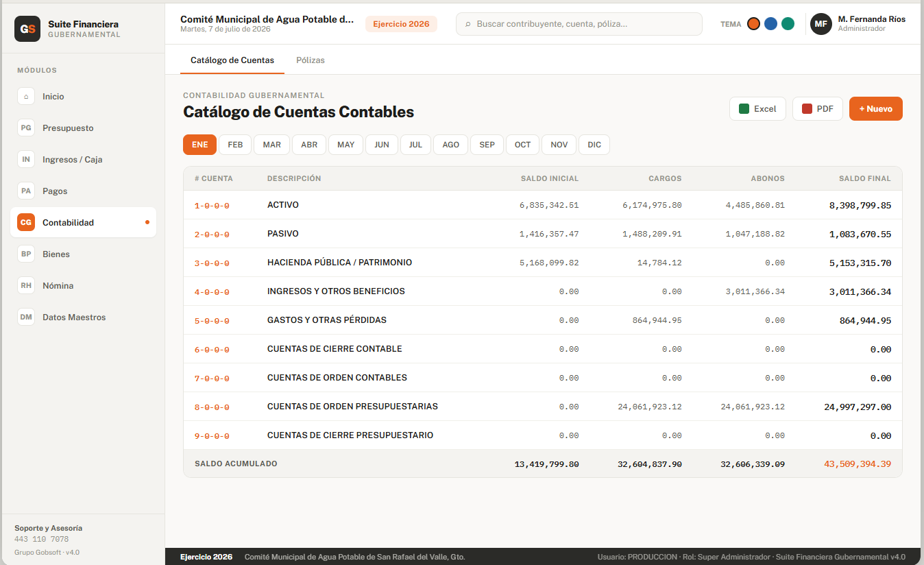Click support phone 443 110 7078
This screenshot has width=924, height=565.
pos(42,540)
